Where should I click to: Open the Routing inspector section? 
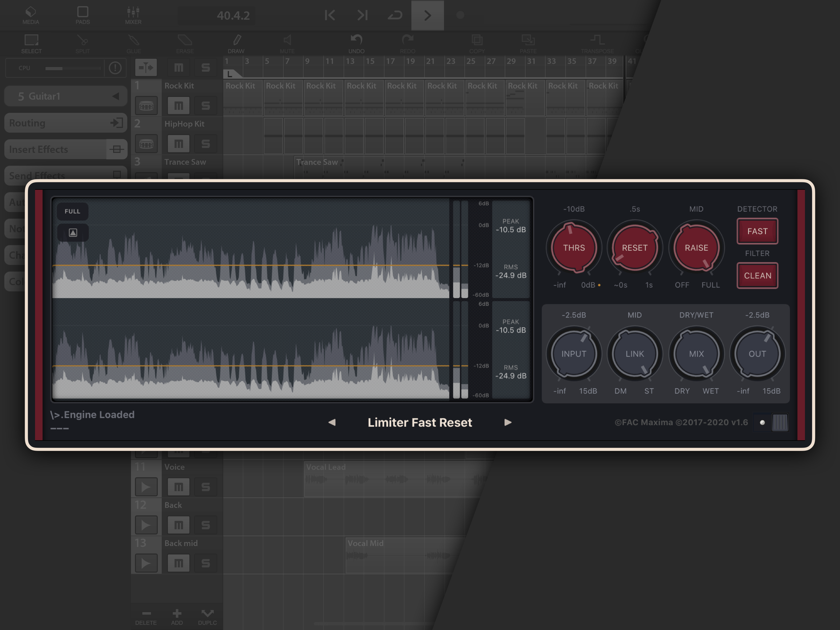(x=65, y=123)
